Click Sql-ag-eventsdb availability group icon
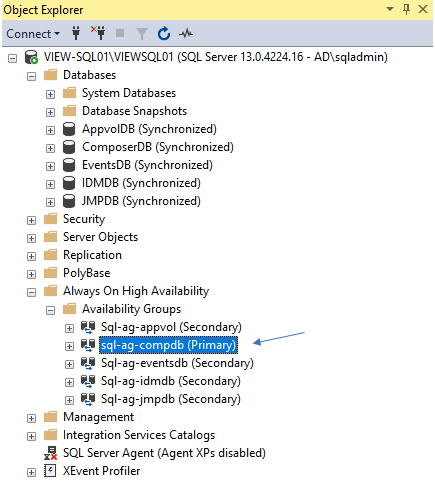This screenshot has width=435, height=485. (x=88, y=363)
